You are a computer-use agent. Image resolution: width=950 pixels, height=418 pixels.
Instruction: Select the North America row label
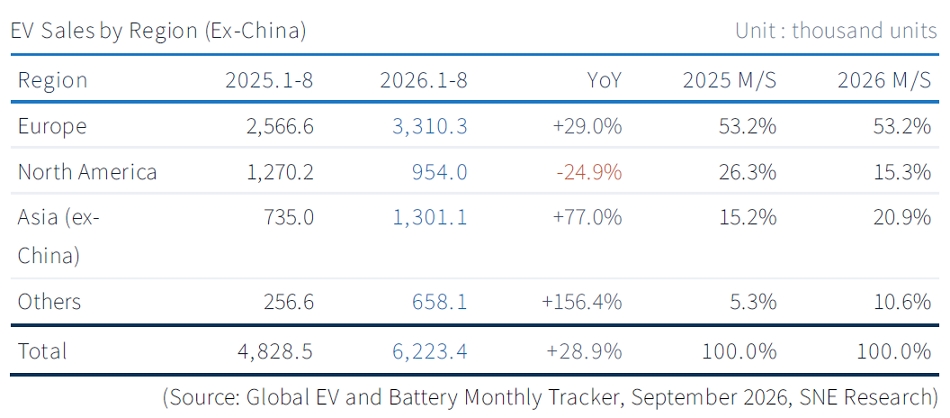tap(87, 172)
